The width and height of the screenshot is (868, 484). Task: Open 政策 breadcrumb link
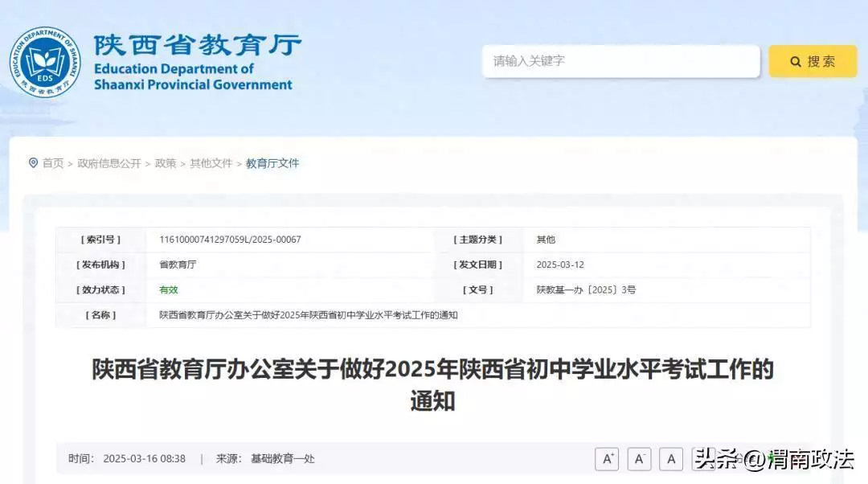[166, 163]
